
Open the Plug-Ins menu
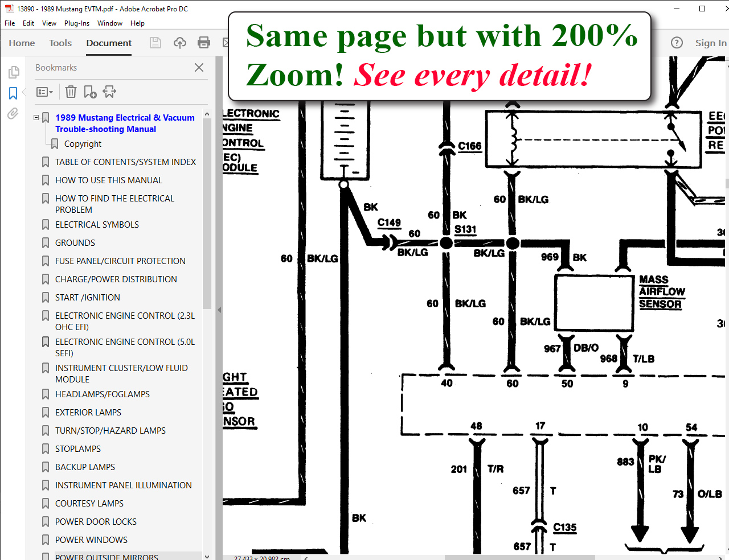tap(77, 23)
